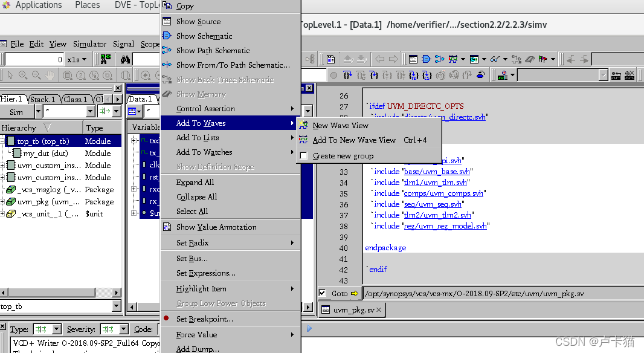Click the colored flags icon in the toolbar

point(543,59)
